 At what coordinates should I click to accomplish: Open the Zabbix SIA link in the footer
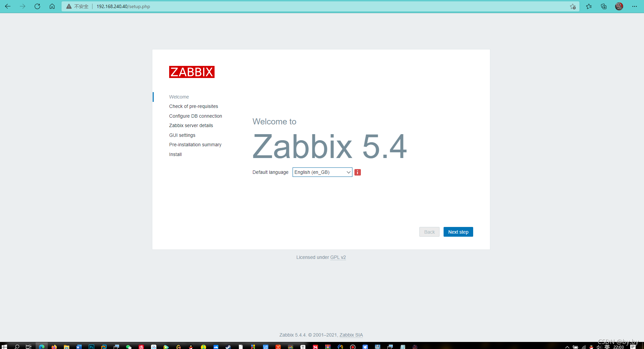click(351, 335)
